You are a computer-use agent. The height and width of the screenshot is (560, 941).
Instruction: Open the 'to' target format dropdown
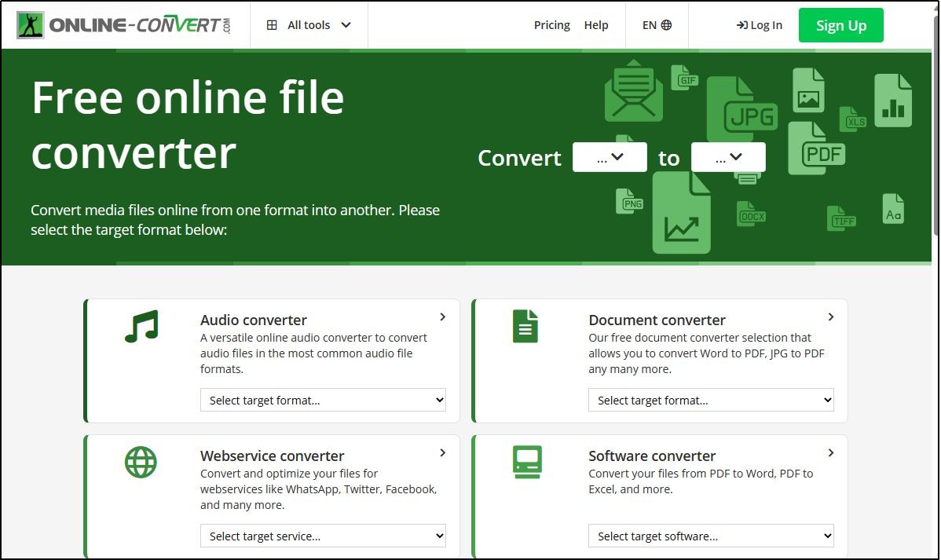click(728, 158)
